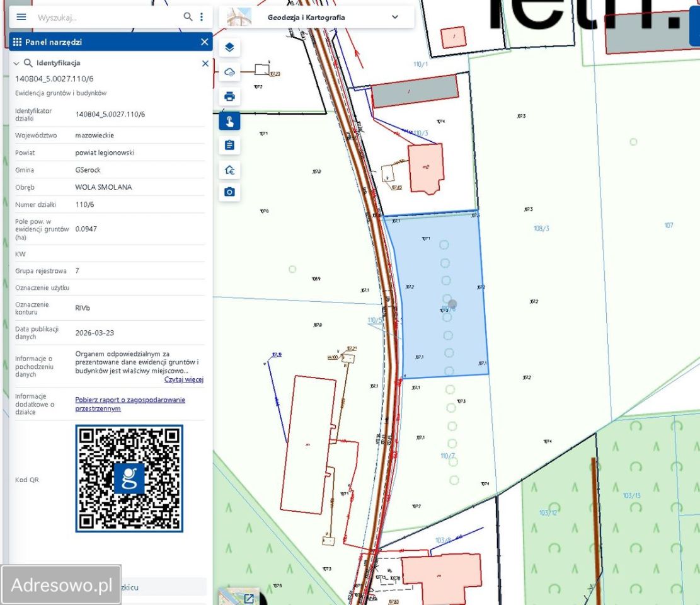Select the publication date 2026-03-23
The height and width of the screenshot is (605, 700).
tap(95, 333)
